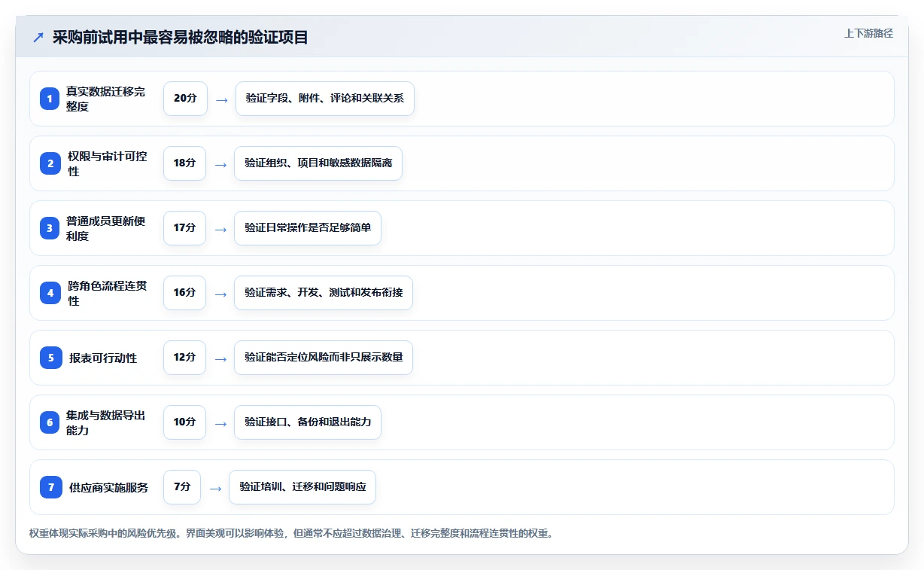Click the arrow after the 12分 pill

(x=220, y=358)
